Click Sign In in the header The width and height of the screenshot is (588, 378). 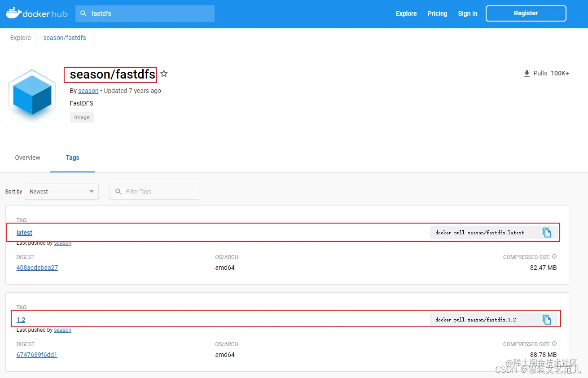pyautogui.click(x=468, y=13)
